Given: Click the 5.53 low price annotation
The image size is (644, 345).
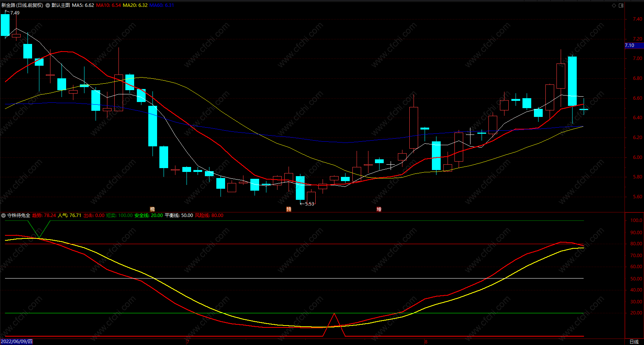Looking at the screenshot, I should 310,204.
